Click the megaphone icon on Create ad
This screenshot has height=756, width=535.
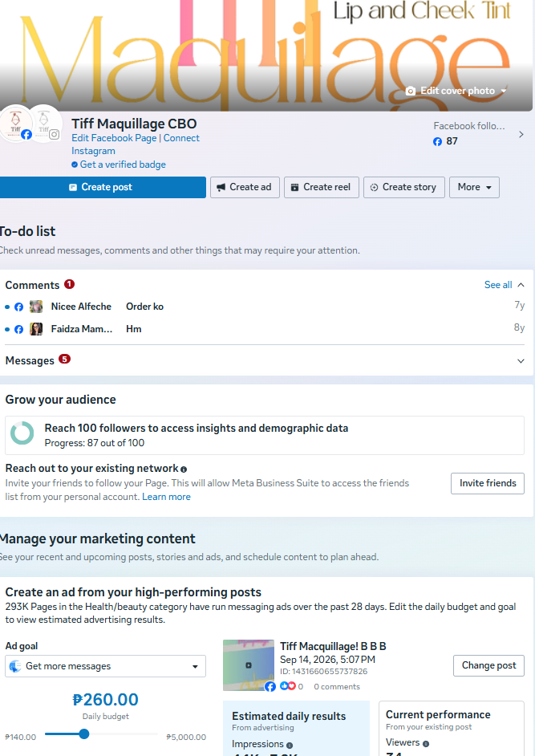(221, 187)
